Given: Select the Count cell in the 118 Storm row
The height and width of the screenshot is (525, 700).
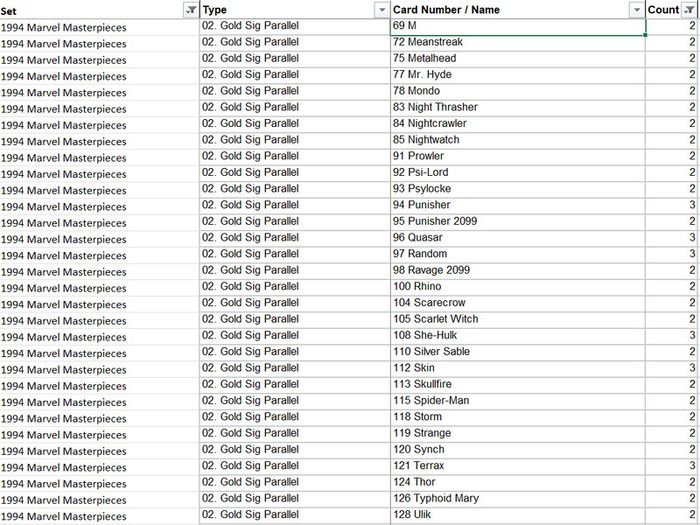Looking at the screenshot, I should (x=672, y=417).
